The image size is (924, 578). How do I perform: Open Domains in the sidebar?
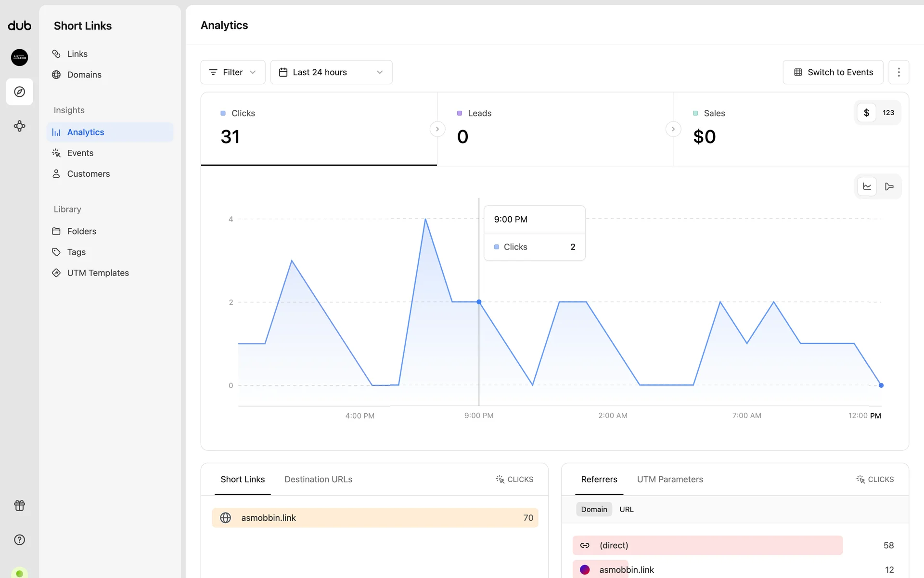pyautogui.click(x=84, y=75)
